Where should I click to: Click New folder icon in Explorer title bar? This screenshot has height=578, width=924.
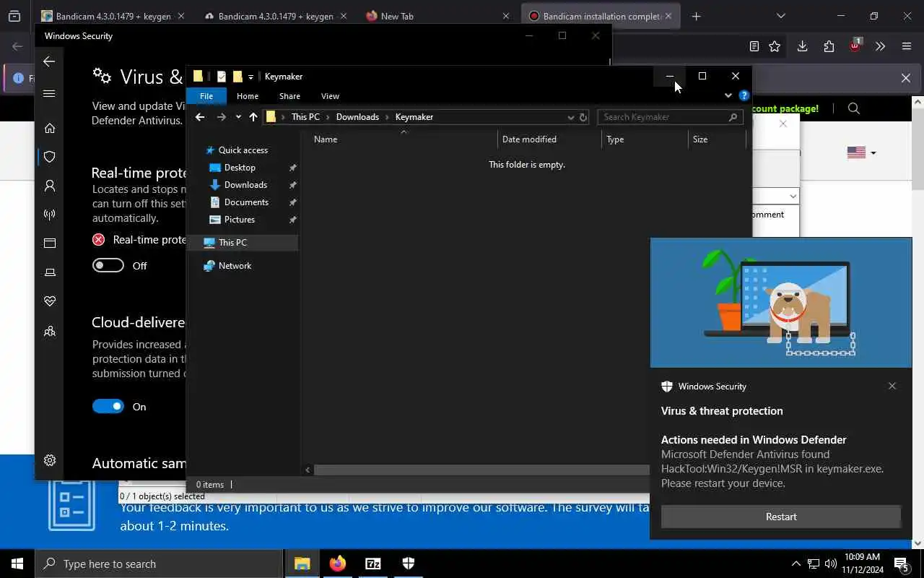click(237, 77)
